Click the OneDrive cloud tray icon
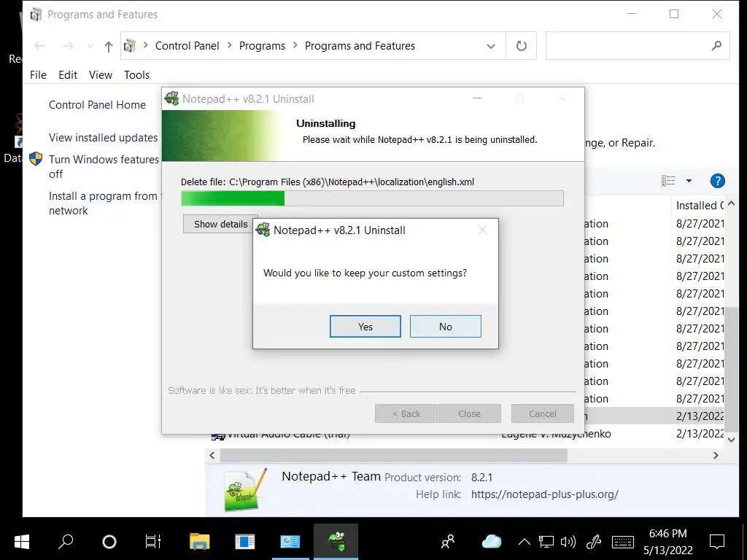The width and height of the screenshot is (747, 560). point(491,542)
